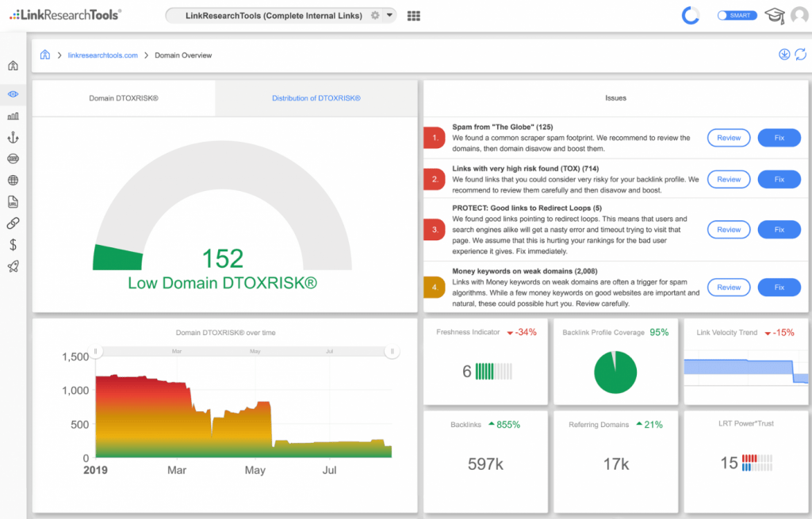Open the bar chart reports icon in sidebar

point(13,116)
